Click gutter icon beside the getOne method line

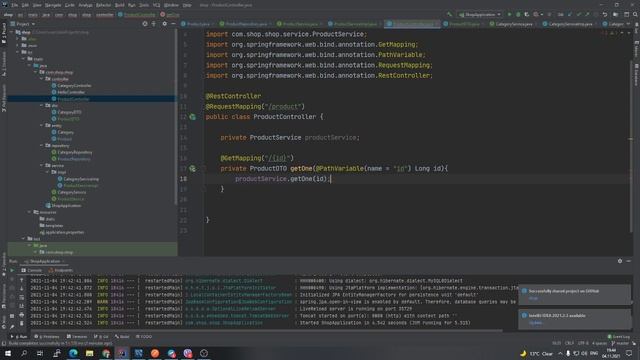click(x=193, y=169)
